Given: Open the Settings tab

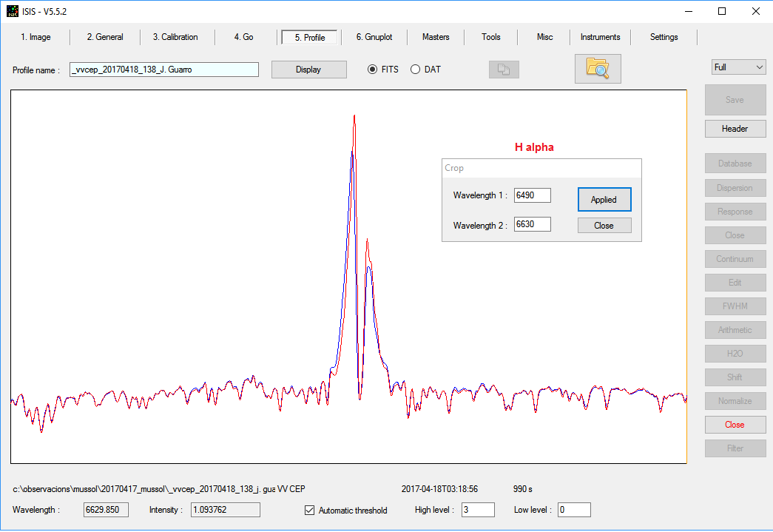Looking at the screenshot, I should tap(664, 37).
